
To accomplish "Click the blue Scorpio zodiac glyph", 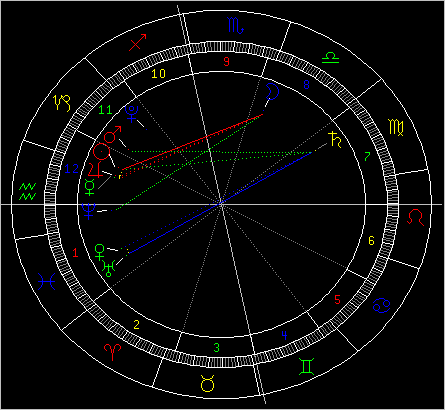I will point(236,25).
